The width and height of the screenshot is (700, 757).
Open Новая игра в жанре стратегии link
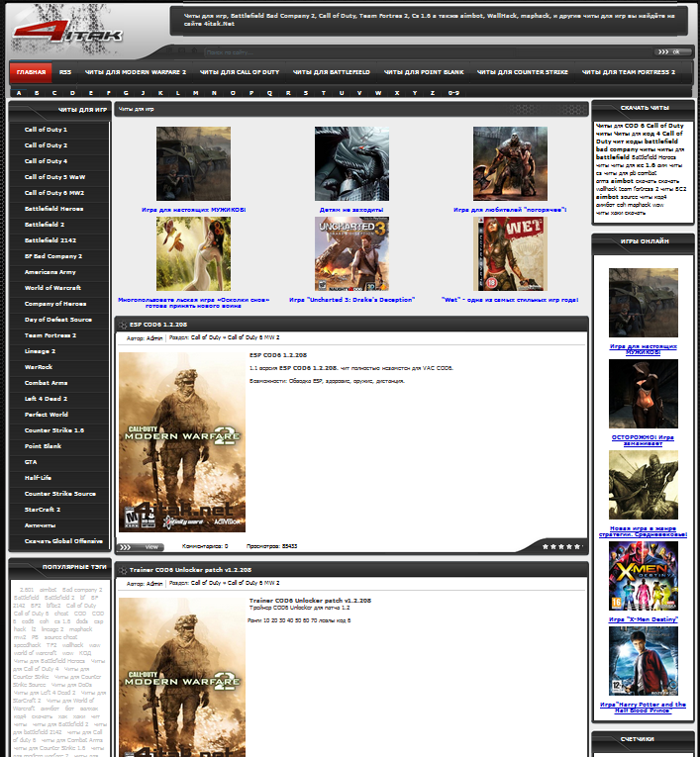[643, 531]
